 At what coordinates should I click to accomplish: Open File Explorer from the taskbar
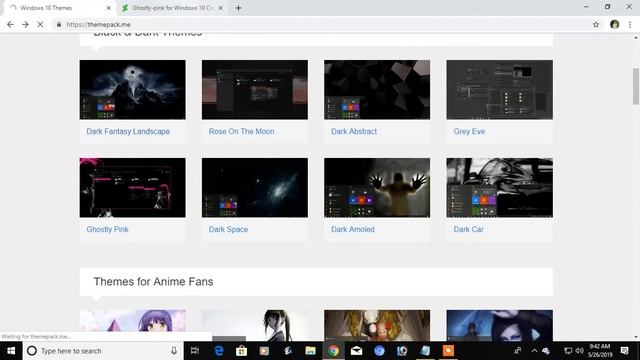point(310,351)
